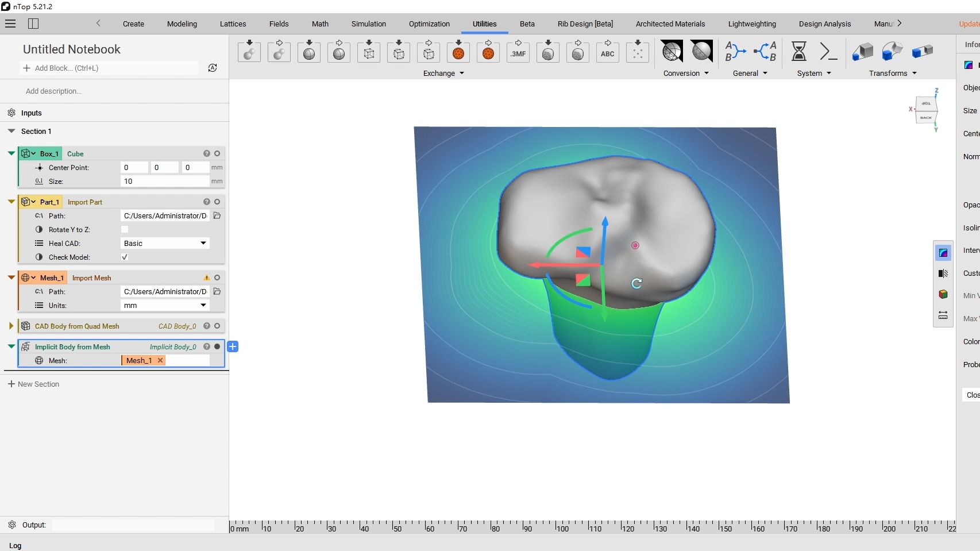Enable the Rotate Y to Z checkbox
The width and height of the screenshot is (980, 551).
tap(125, 229)
